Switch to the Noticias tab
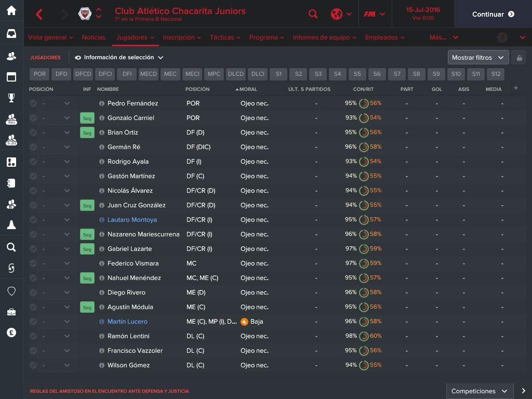Image resolution: width=532 pixels, height=399 pixels. pyautogui.click(x=94, y=37)
